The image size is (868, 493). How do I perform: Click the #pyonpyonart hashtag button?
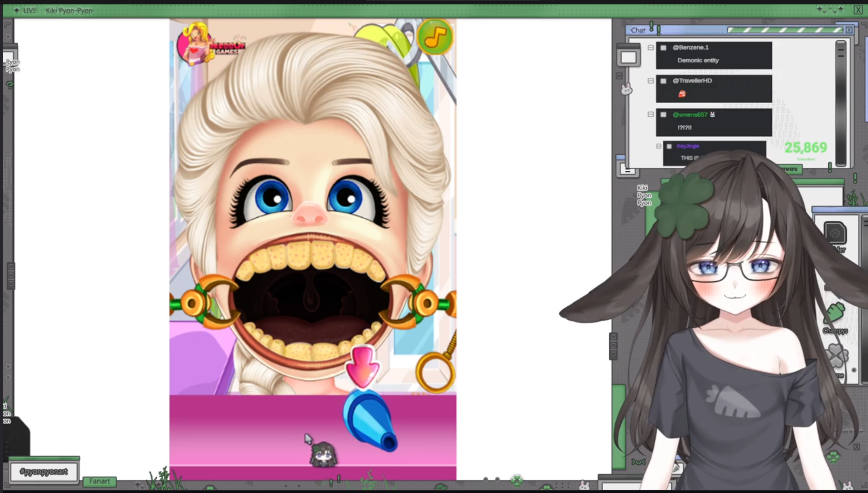click(x=44, y=471)
